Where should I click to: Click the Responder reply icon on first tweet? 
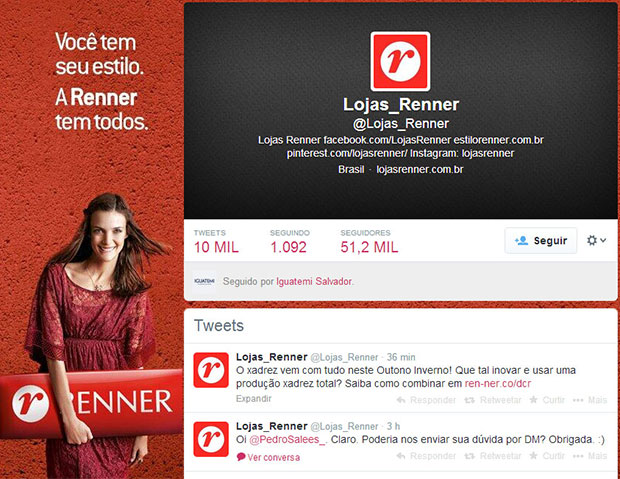pos(401,400)
